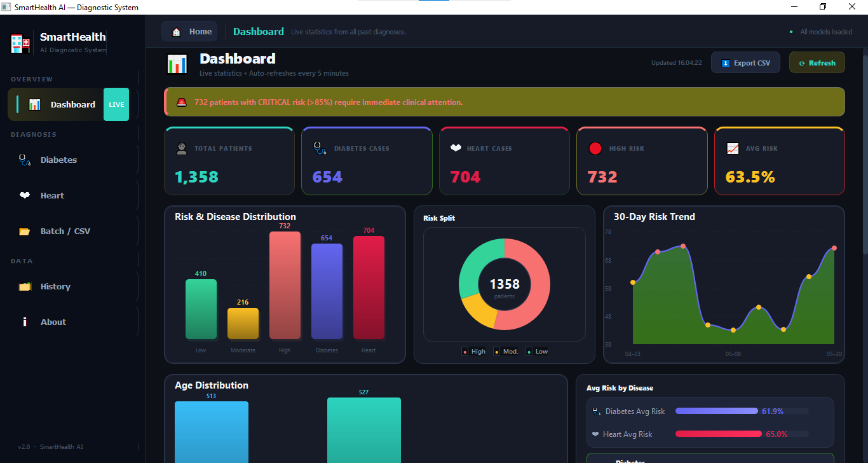Export statistics with Export CSV button

745,63
